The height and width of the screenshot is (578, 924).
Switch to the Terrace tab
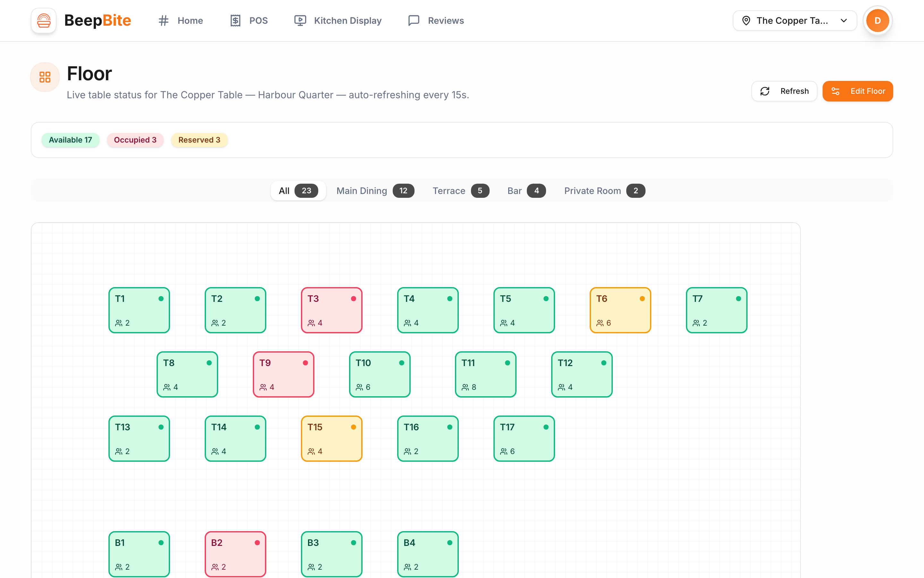coord(461,191)
